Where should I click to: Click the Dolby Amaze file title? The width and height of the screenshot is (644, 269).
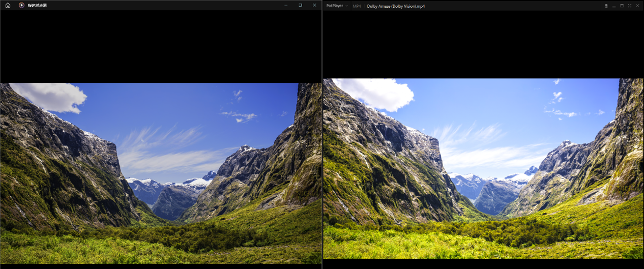[x=396, y=6]
